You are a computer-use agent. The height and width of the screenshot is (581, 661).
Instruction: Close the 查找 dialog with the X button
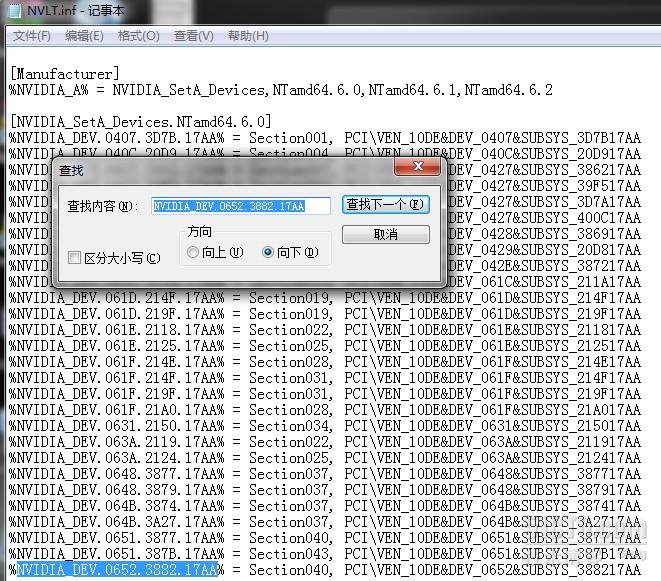point(417,166)
